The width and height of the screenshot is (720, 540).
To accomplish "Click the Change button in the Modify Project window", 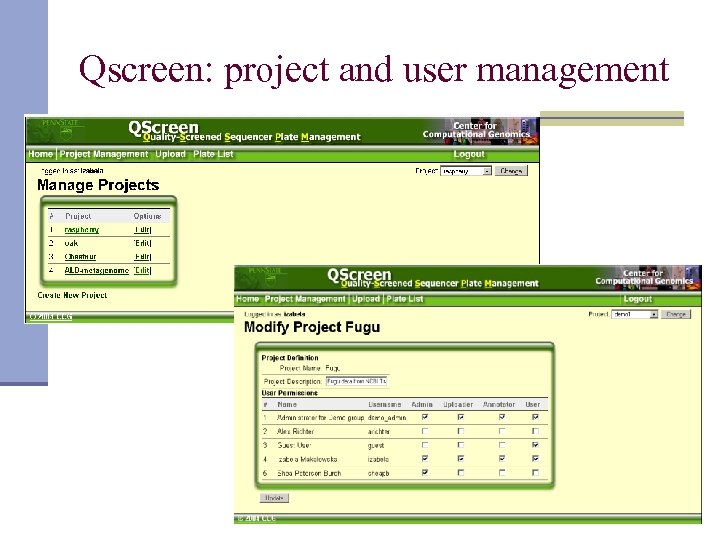I will pyautogui.click(x=676, y=314).
